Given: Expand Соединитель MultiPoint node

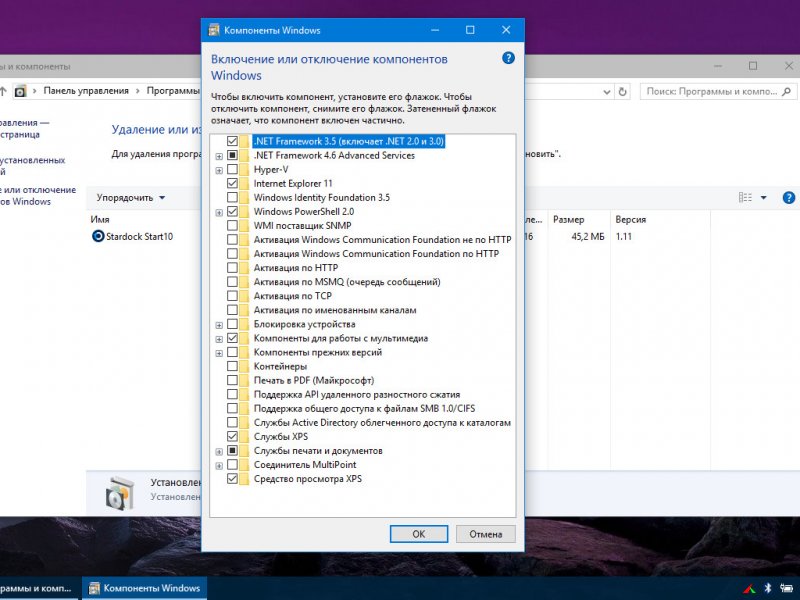Looking at the screenshot, I should (219, 466).
